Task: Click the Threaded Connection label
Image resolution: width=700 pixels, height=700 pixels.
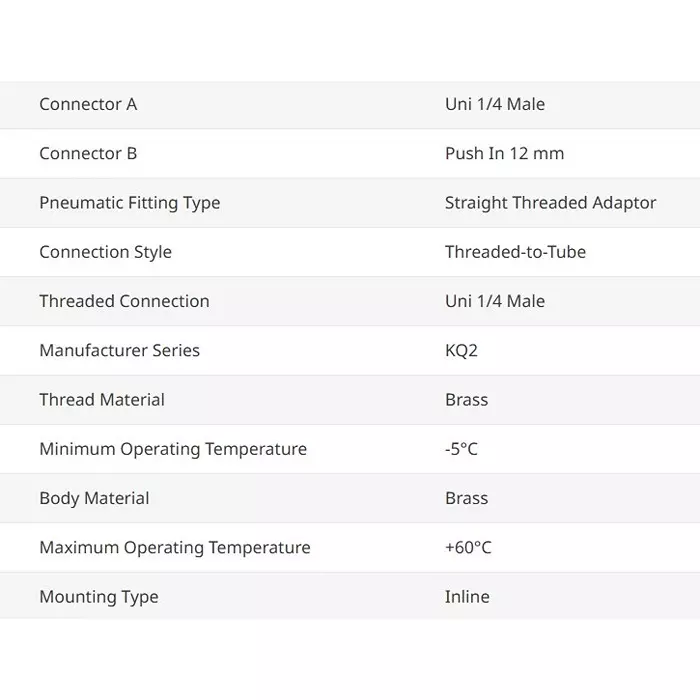Action: pyautogui.click(x=124, y=301)
